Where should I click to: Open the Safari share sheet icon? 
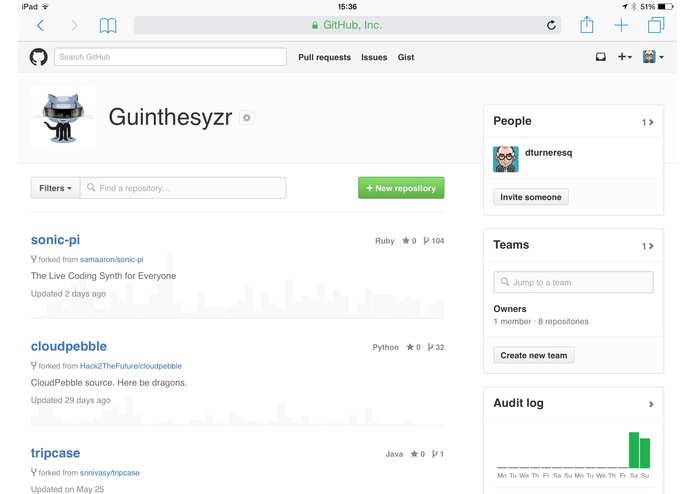pyautogui.click(x=586, y=24)
